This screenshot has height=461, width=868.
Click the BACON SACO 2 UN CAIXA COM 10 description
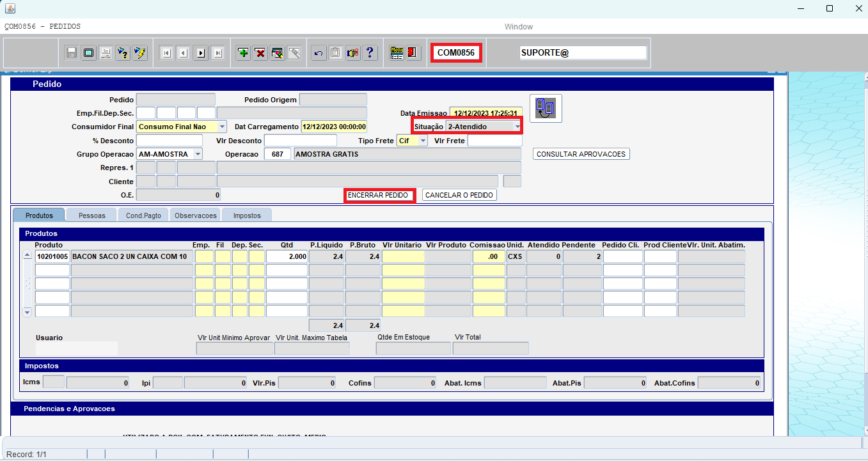(x=132, y=256)
